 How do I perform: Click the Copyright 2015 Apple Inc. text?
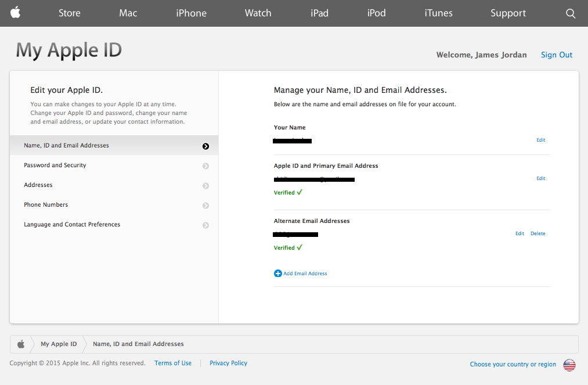point(77,364)
